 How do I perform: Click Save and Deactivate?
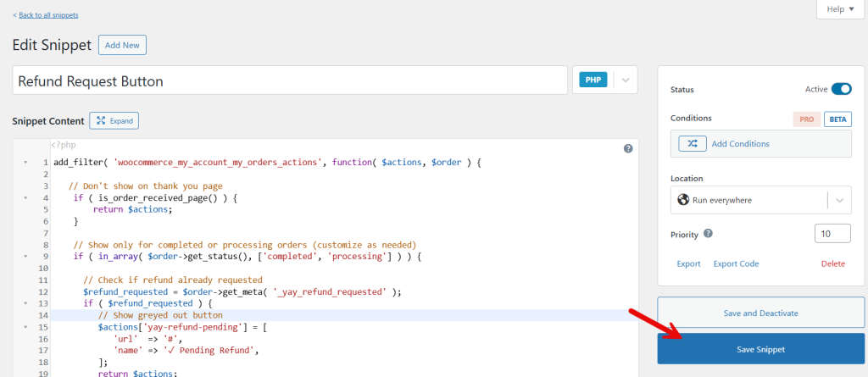[760, 313]
